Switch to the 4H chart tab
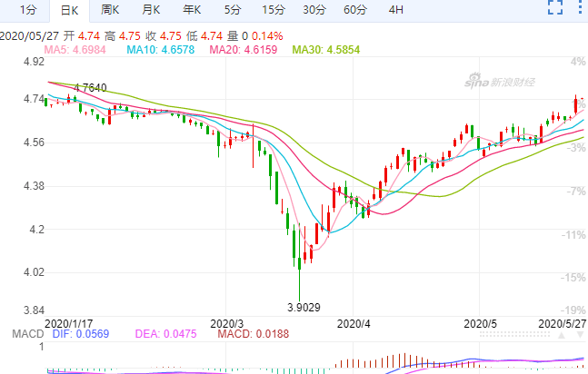The height and width of the screenshot is (374, 588). [x=396, y=10]
